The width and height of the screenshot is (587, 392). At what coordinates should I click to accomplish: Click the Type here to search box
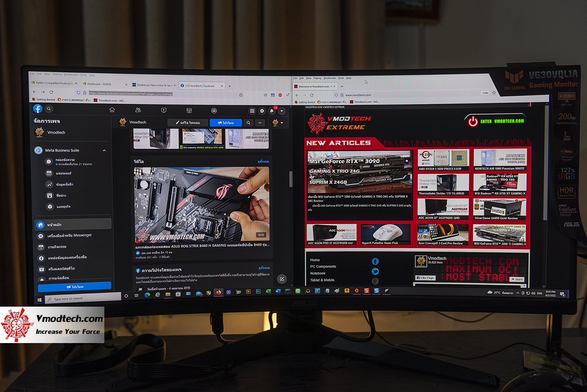click(x=83, y=299)
